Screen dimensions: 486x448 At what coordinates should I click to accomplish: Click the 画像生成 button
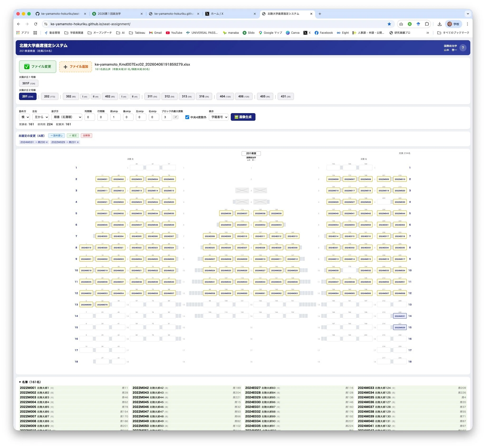[x=243, y=117]
